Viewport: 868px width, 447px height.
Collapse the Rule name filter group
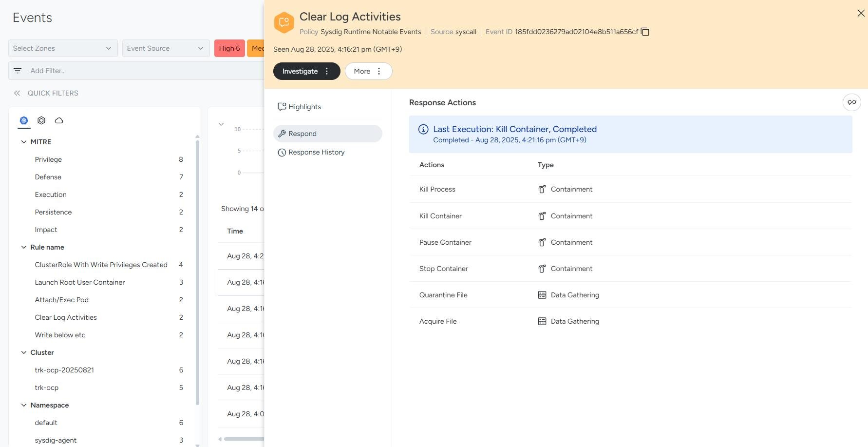24,247
